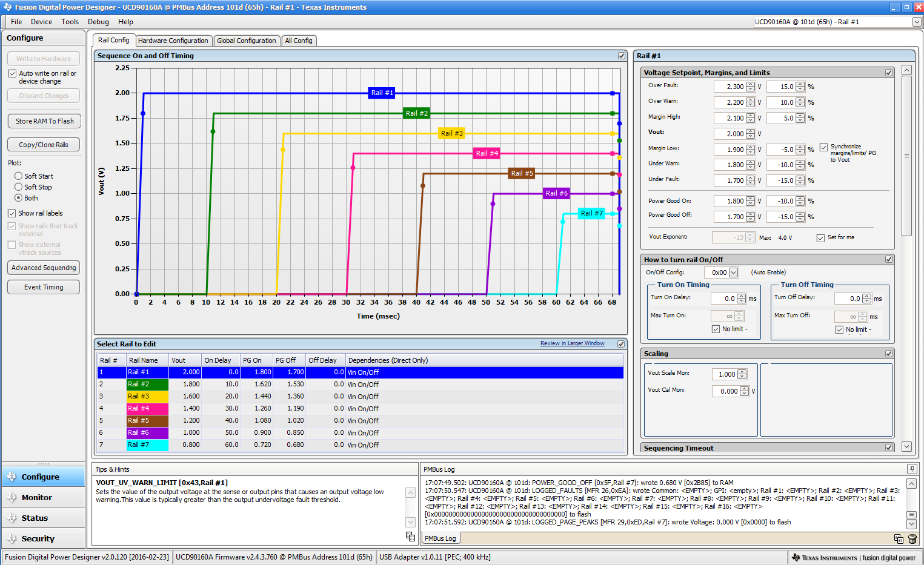Open the Debug menu
The width and height of the screenshot is (924, 565).
(98, 21)
